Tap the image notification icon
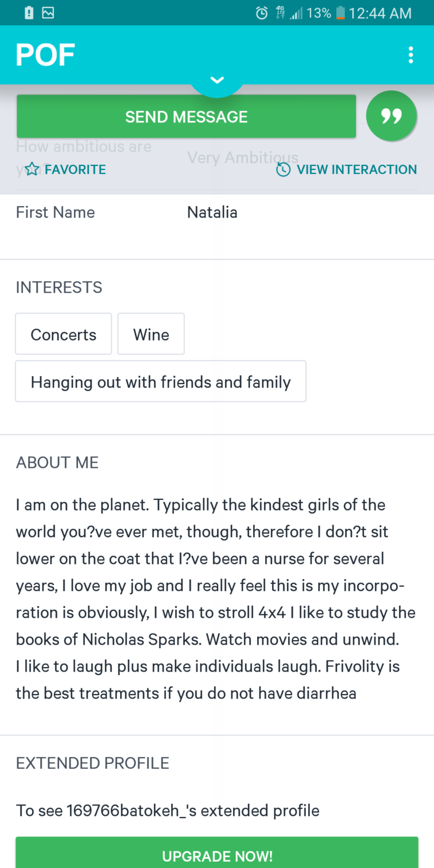434x868 pixels. (x=48, y=13)
